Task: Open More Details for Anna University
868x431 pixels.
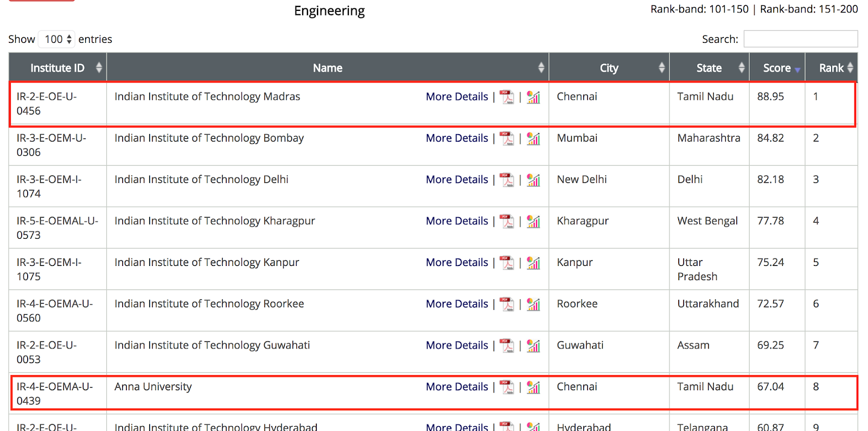Action: [x=457, y=387]
